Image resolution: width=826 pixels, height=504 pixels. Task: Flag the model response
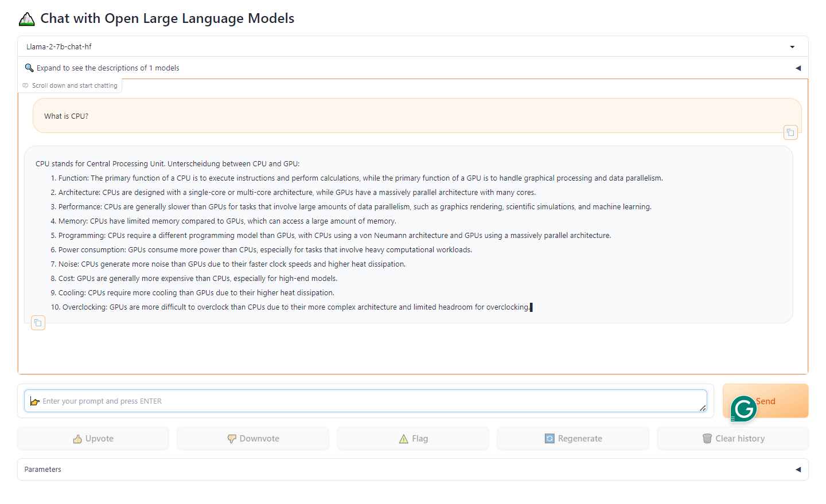point(413,439)
